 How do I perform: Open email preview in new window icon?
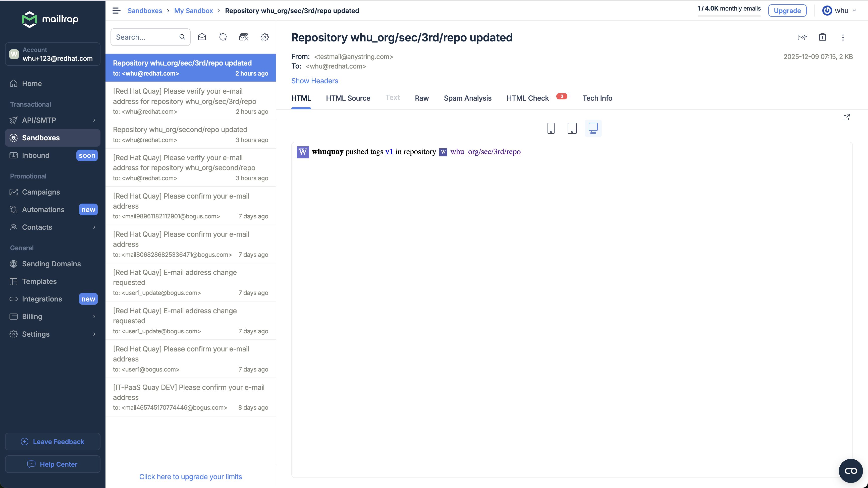click(x=846, y=117)
